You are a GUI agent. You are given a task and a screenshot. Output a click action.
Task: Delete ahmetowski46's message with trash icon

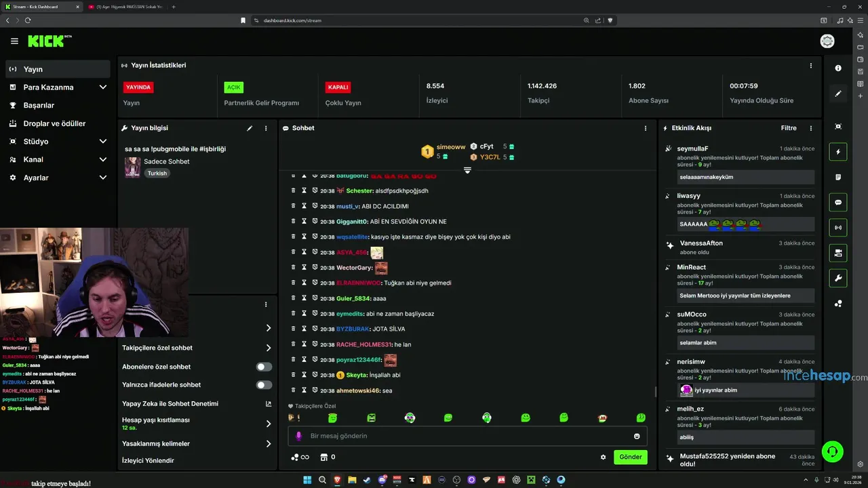(293, 390)
